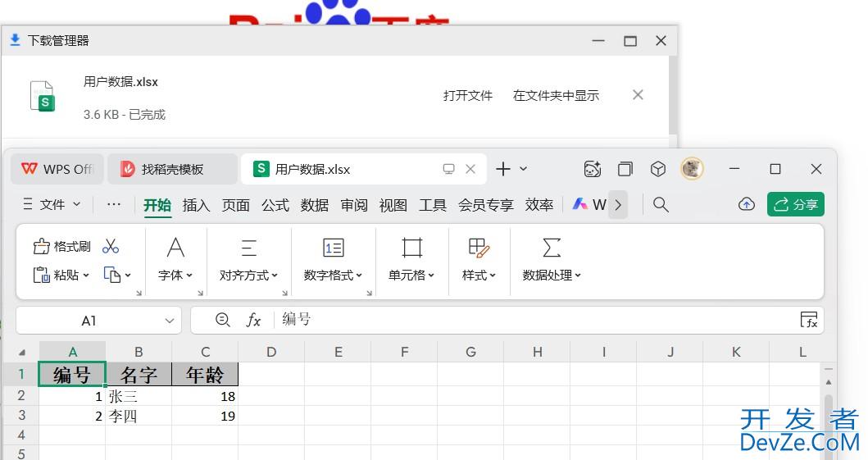Click 在文件夹中显示 for the downloaded file
The image size is (868, 460).
pyautogui.click(x=556, y=95)
